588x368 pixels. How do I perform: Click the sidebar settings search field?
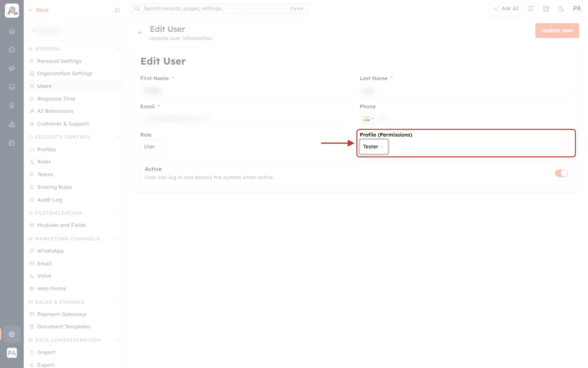[74, 31]
